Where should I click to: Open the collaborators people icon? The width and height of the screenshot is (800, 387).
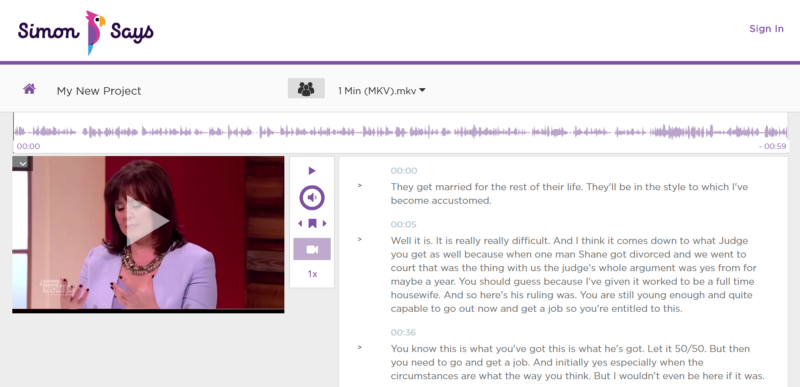coord(306,89)
